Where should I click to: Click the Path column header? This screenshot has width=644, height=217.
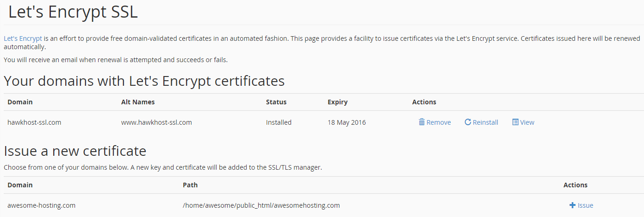click(x=190, y=185)
